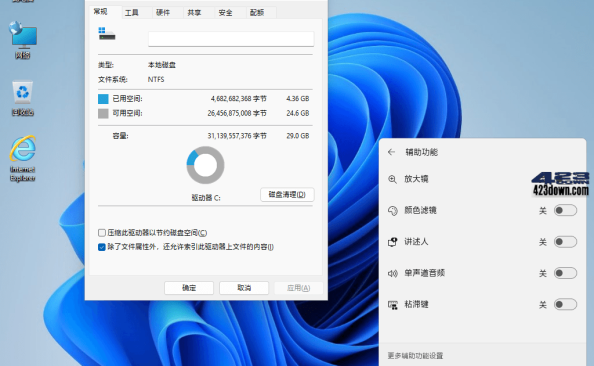Uncheck the file content indexing checkbox
Screen dimensions: 594x366
click(102, 247)
